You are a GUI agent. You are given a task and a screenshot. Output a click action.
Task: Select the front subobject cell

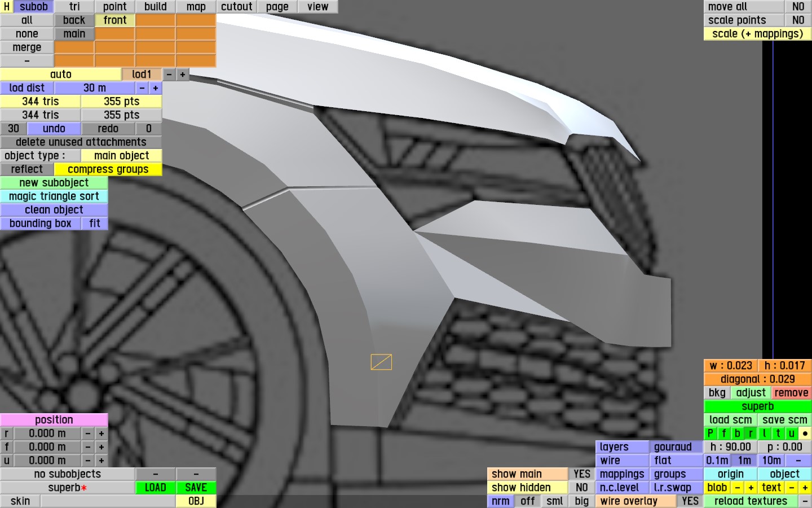(x=115, y=20)
